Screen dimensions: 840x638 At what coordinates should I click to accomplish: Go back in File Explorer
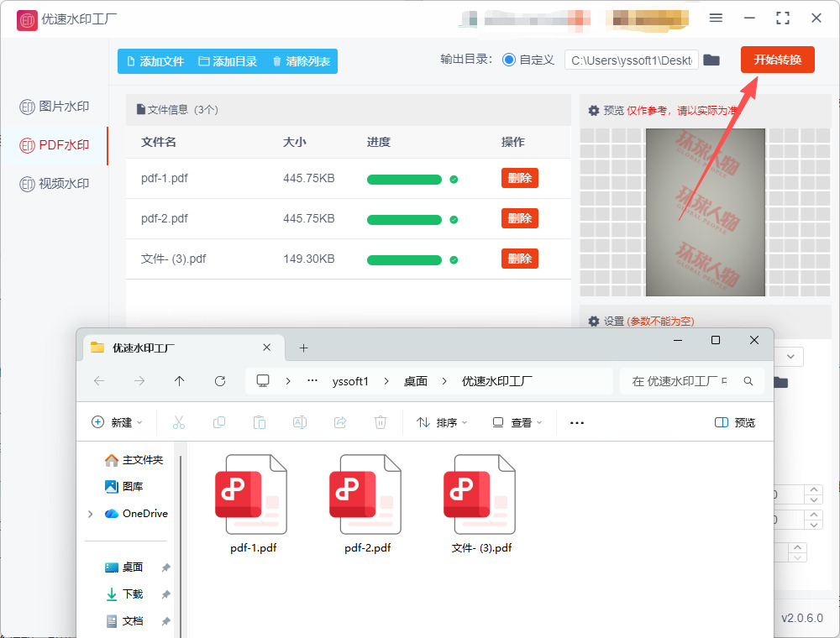[99, 380]
